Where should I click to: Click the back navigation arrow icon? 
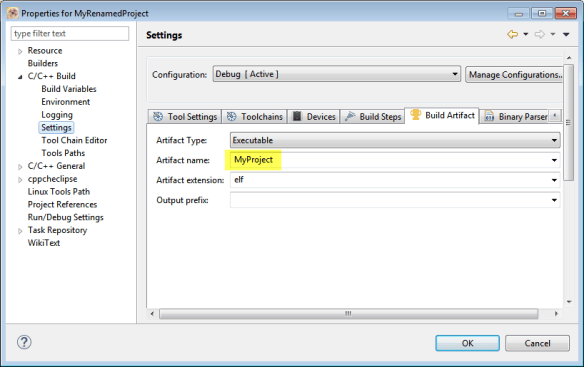tap(512, 34)
